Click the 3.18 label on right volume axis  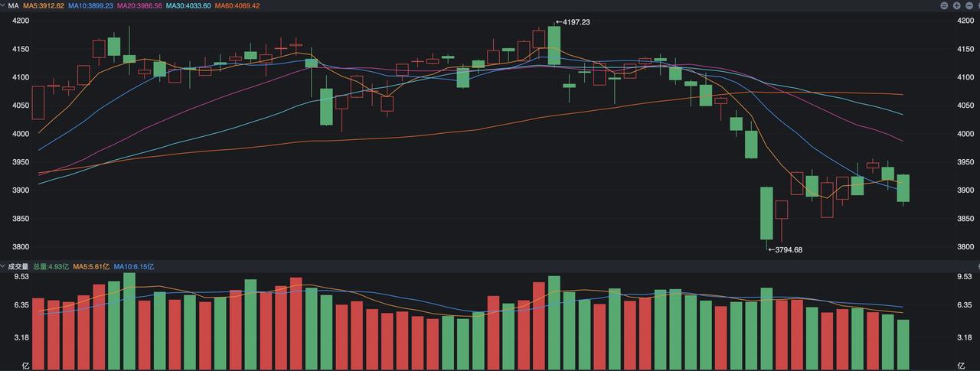click(965, 337)
